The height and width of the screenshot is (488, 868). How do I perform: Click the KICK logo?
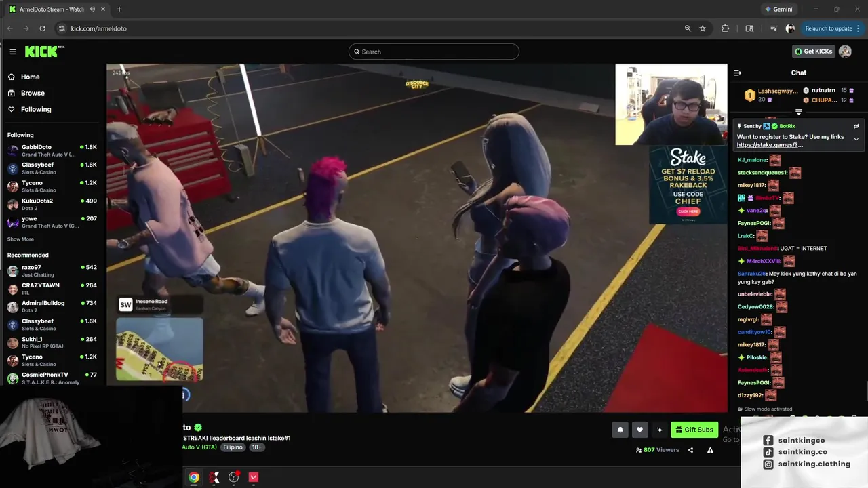tap(44, 52)
